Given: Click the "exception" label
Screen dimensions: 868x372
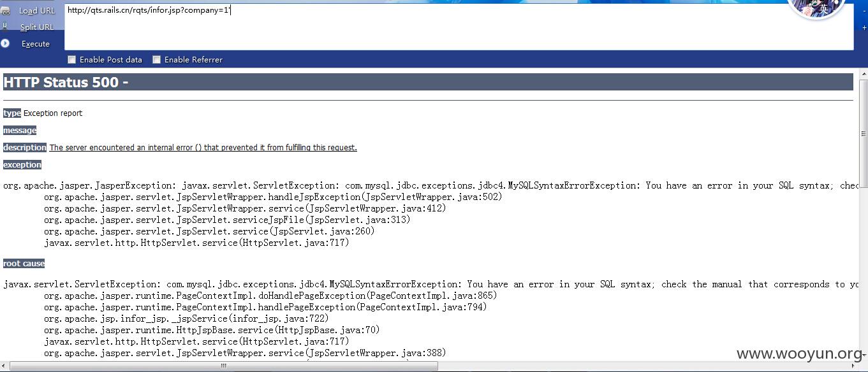Looking at the screenshot, I should point(22,165).
